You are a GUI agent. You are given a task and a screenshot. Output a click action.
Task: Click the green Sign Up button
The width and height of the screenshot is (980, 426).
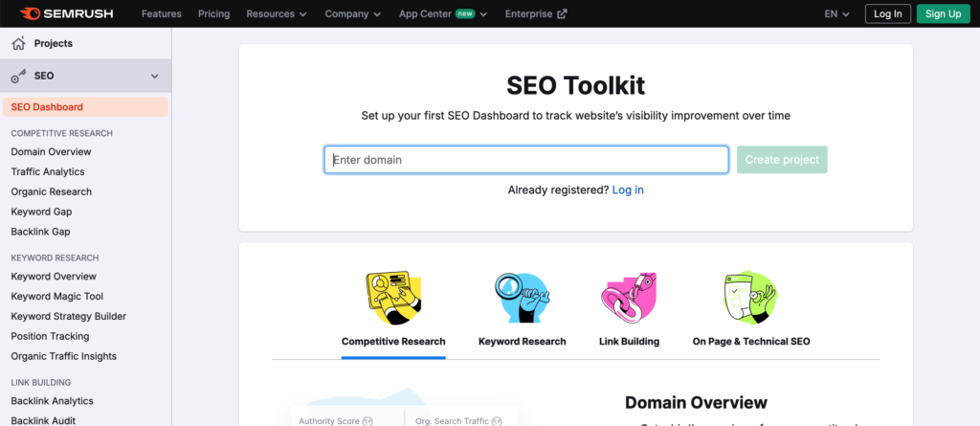(x=943, y=13)
